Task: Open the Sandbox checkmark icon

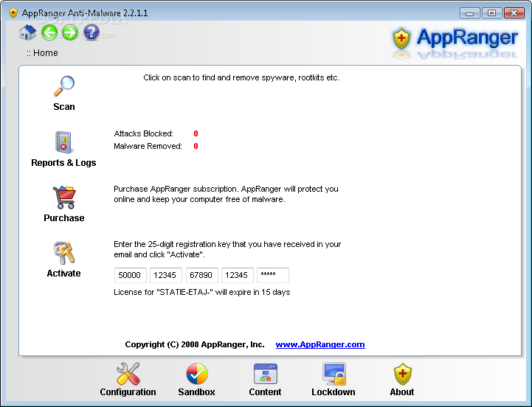Action: coord(197,374)
